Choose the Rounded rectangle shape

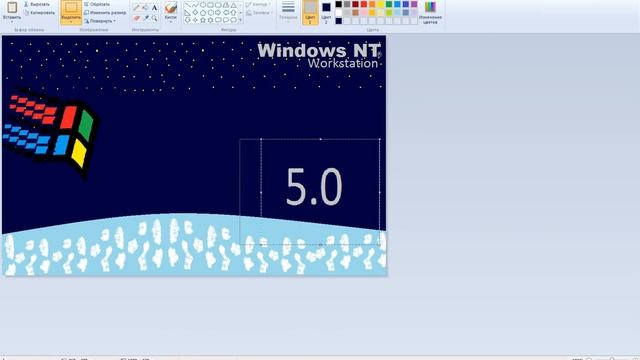coord(218,5)
